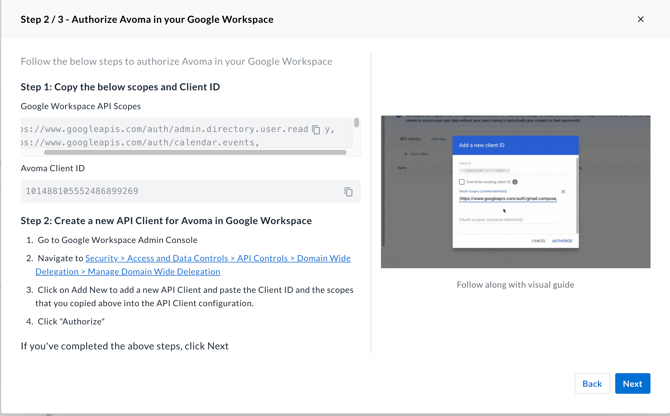The height and width of the screenshot is (416, 670).
Task: Click the 'Step 1: Copy the below scopes' heading
Action: [x=120, y=87]
